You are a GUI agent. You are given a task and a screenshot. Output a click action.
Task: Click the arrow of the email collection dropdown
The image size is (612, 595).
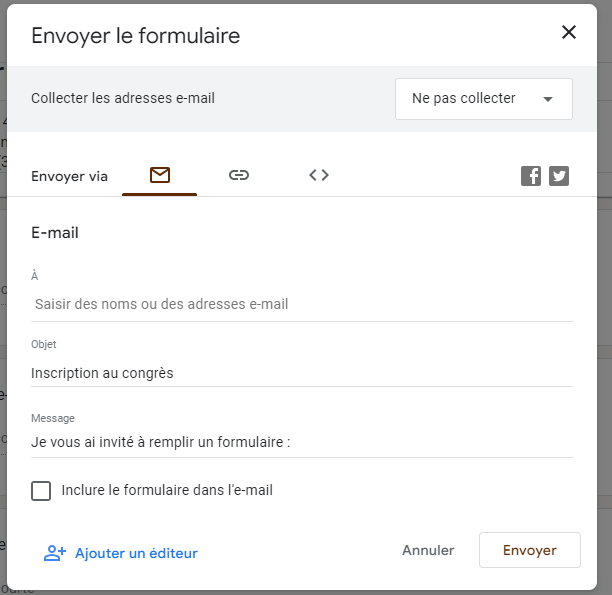point(547,99)
